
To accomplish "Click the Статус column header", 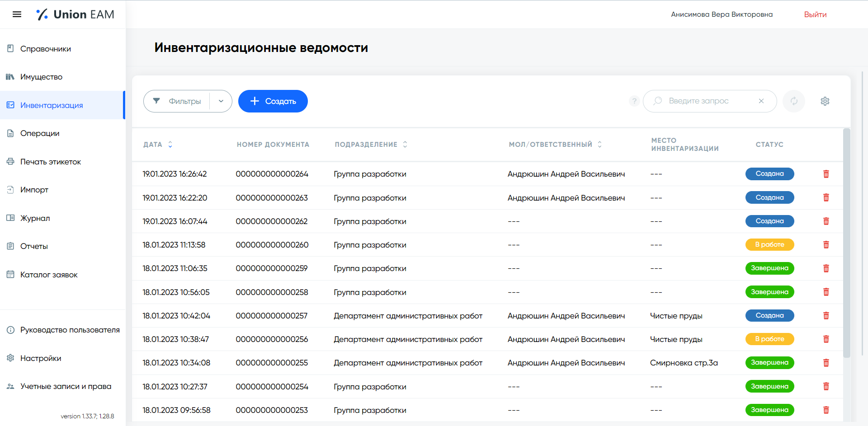I will tap(769, 145).
